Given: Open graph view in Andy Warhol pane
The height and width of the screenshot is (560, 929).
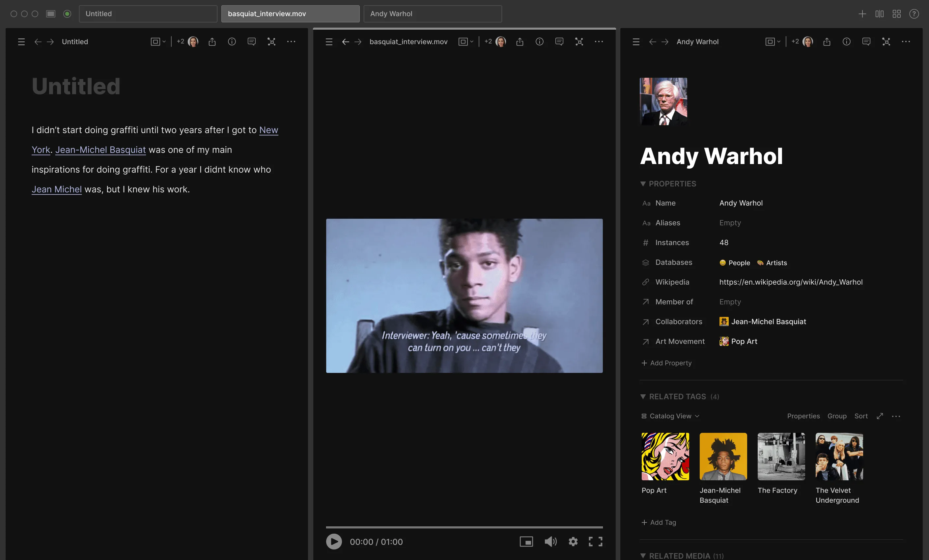Looking at the screenshot, I should [886, 42].
